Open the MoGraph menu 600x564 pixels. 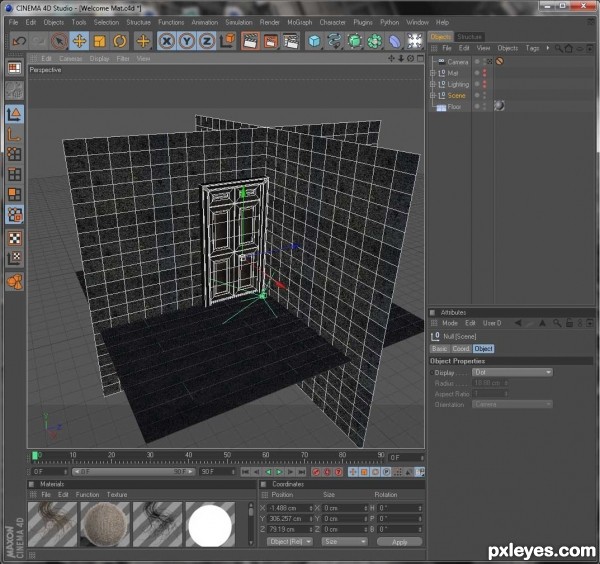[x=300, y=22]
